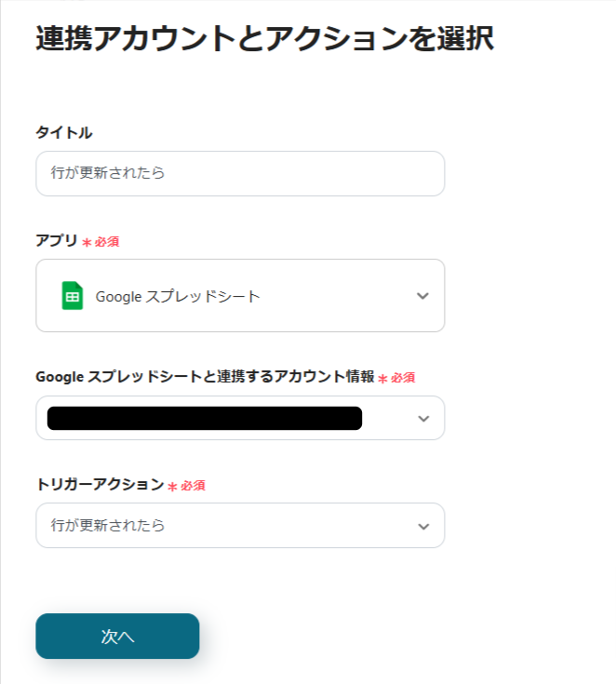This screenshot has height=684, width=616.
Task: Click the トリガーアクション field label
Action: pos(100,485)
